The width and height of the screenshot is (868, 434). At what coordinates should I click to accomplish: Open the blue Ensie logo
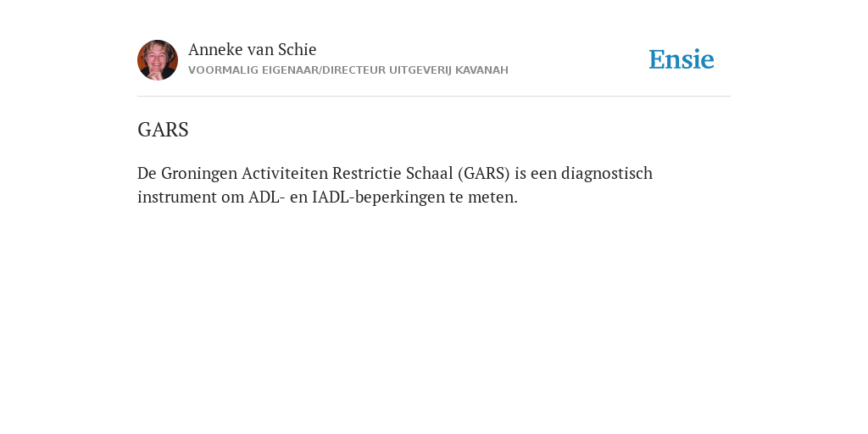682,59
